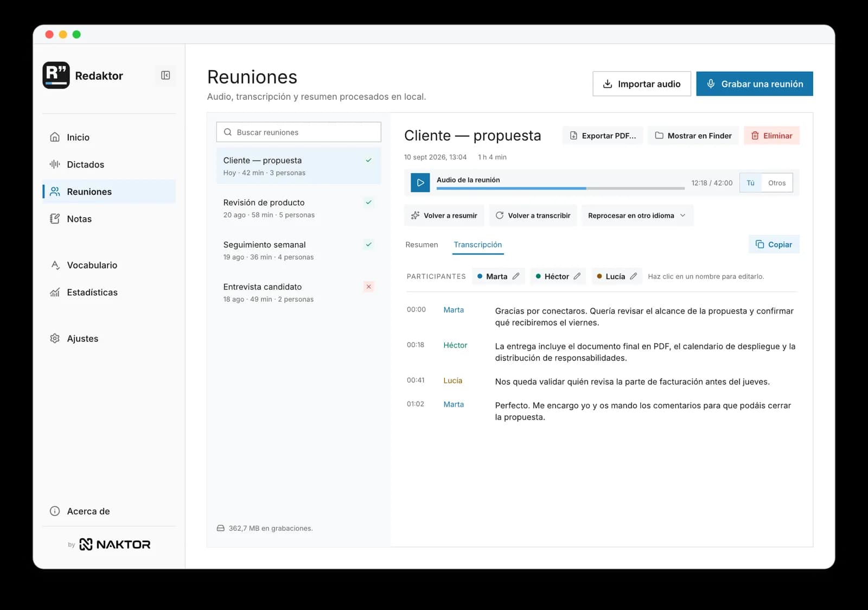This screenshot has height=610, width=868.
Task: Switch audio source to Tú
Action: pyautogui.click(x=751, y=183)
